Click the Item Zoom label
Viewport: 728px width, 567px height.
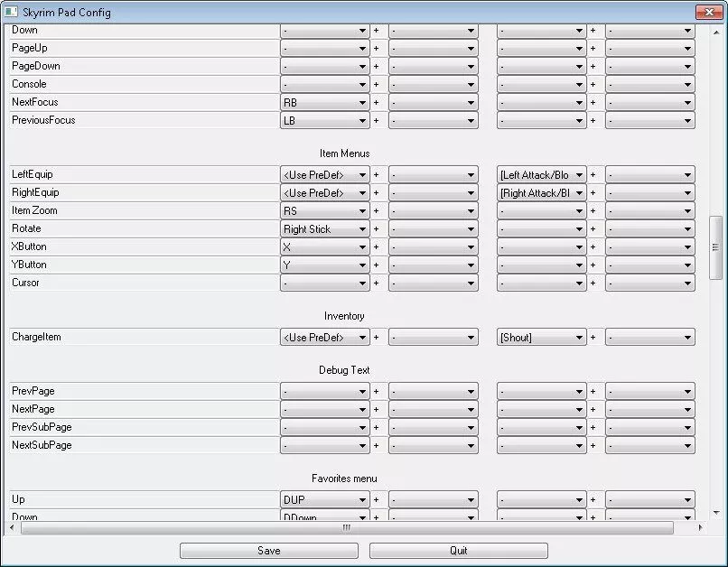[x=35, y=210]
